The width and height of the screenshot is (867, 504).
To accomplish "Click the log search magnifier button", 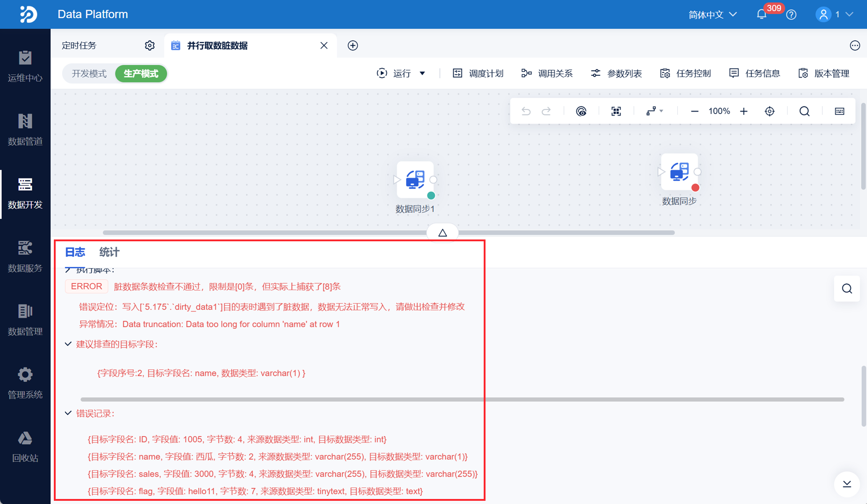I will pos(847,289).
